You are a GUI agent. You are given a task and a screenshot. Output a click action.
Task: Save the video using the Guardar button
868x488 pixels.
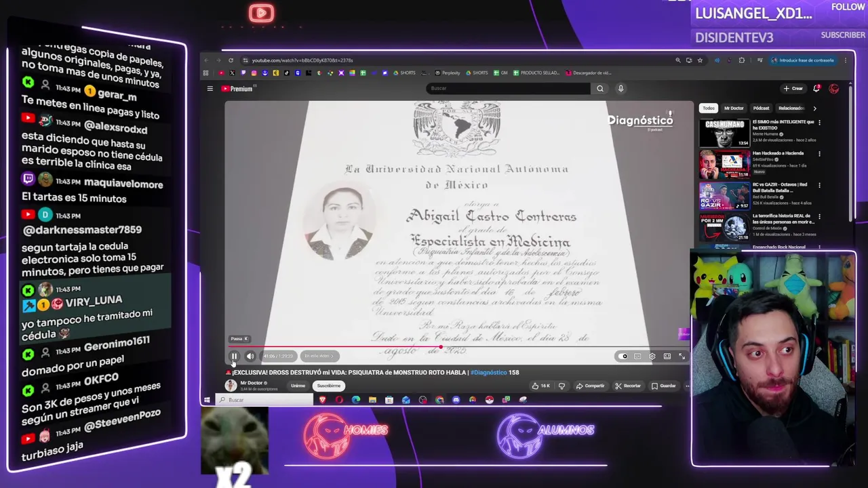(x=664, y=386)
